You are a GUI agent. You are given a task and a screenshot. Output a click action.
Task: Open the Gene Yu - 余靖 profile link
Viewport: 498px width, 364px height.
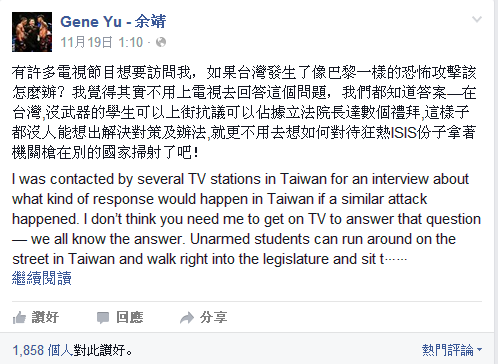(113, 22)
